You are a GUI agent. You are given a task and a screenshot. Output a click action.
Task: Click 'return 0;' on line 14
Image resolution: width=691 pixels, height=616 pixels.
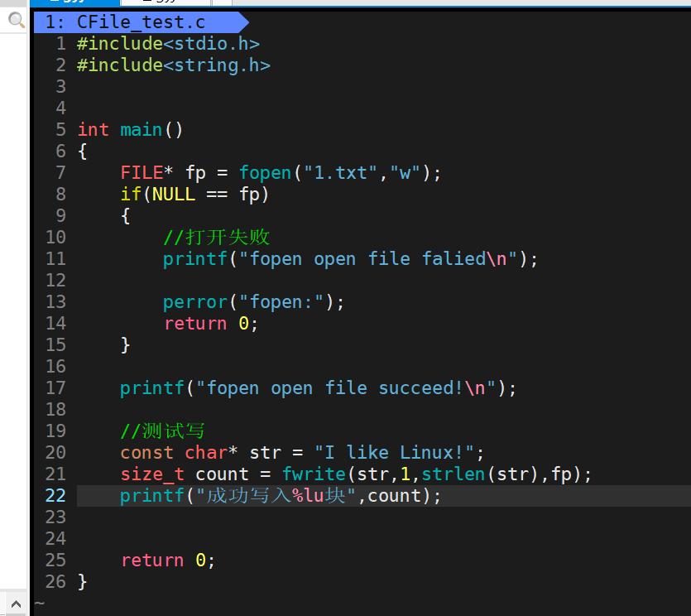pyautogui.click(x=211, y=324)
